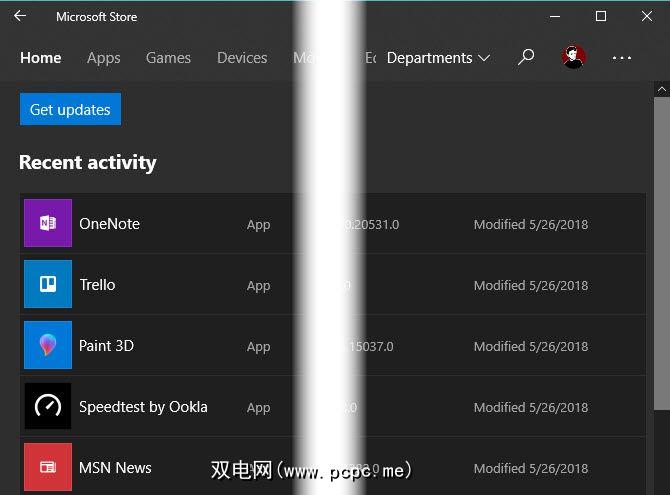Select the Trello app name
This screenshot has width=670, height=495.
point(97,285)
